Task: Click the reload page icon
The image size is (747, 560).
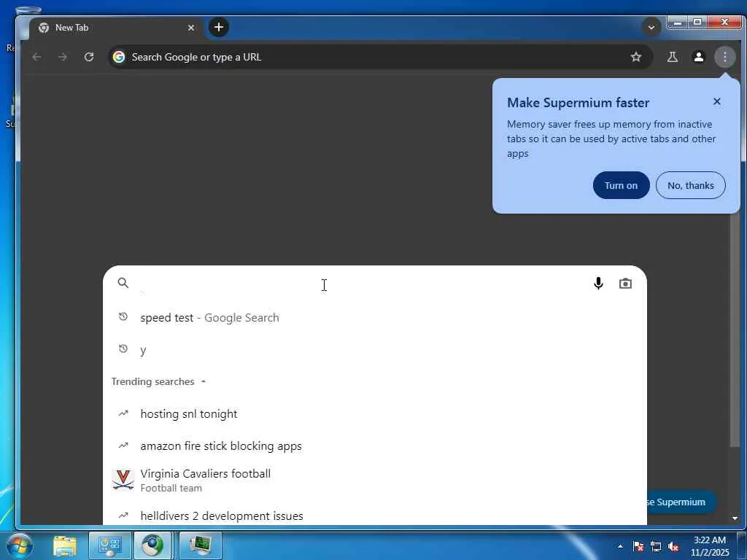Action: click(x=88, y=57)
